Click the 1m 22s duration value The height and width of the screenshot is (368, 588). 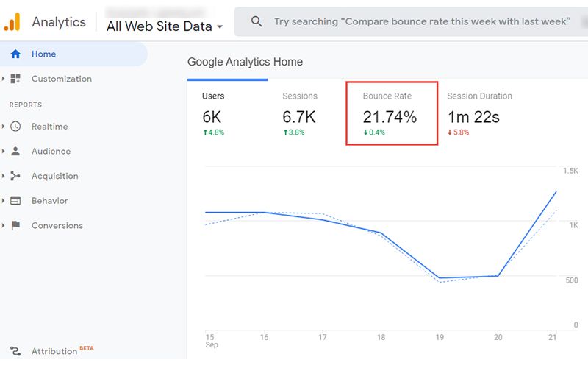pos(473,117)
